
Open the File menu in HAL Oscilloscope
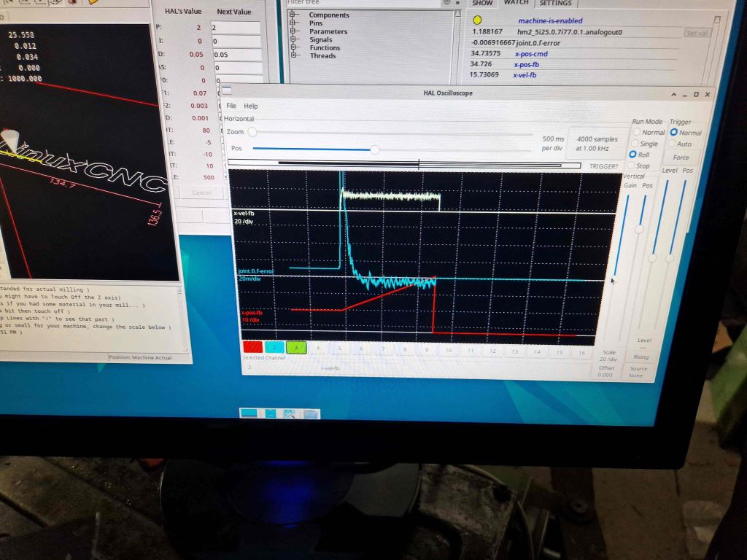point(231,106)
